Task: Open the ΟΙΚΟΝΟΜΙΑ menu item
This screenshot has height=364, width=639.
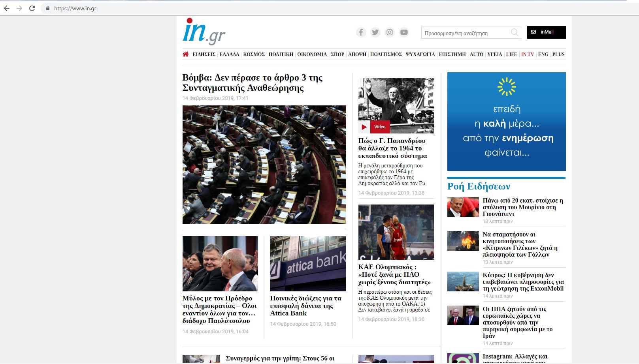Action: tap(312, 54)
